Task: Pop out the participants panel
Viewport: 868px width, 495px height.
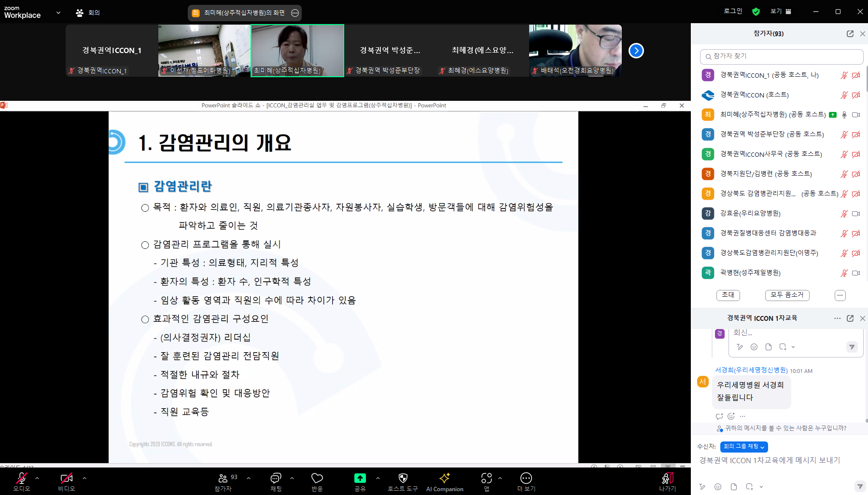Action: [x=850, y=34]
